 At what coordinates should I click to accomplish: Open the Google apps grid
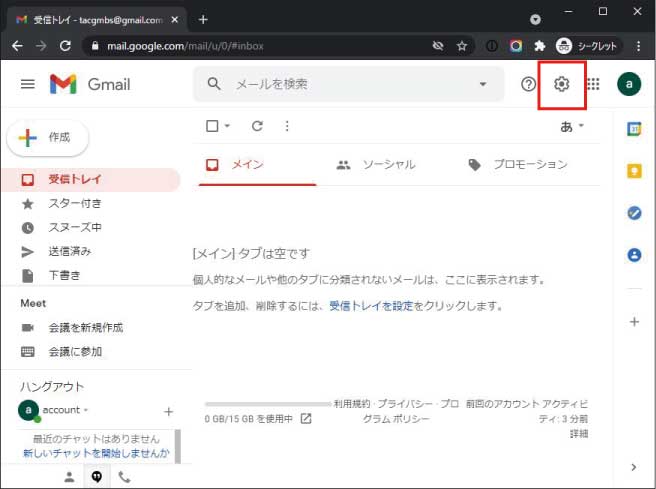593,84
